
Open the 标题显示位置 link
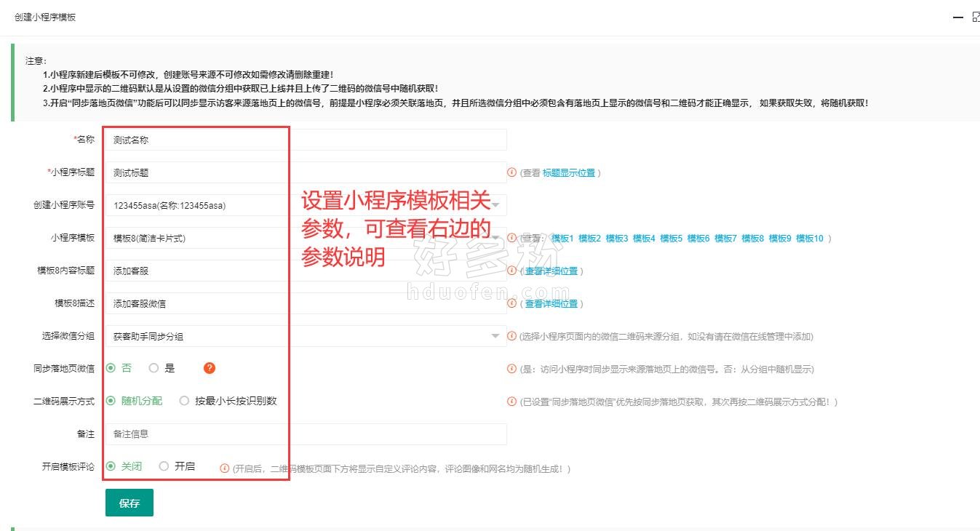click(x=569, y=172)
